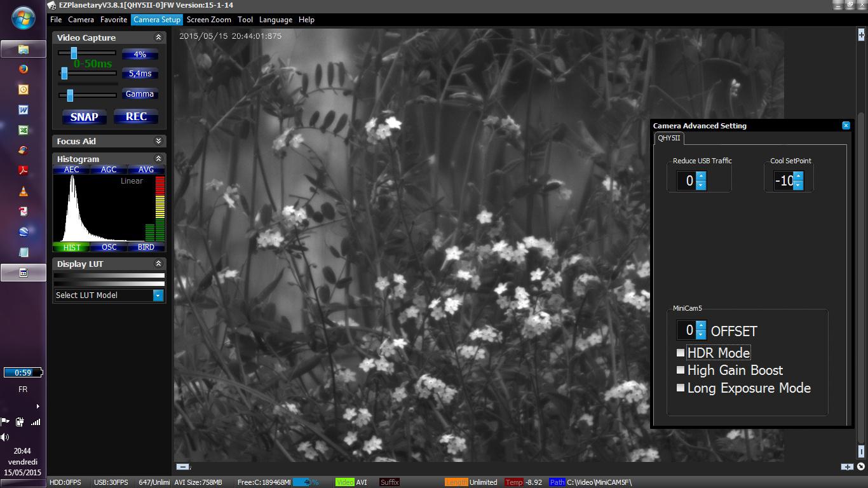The height and width of the screenshot is (488, 868).
Task: Open Microsoft Excel from the taskbar
Action: pos(23,130)
